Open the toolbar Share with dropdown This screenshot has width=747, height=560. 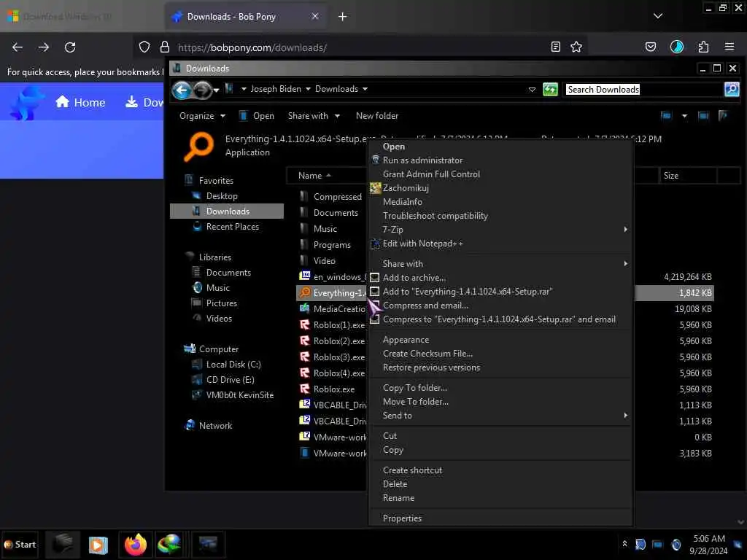[314, 116]
